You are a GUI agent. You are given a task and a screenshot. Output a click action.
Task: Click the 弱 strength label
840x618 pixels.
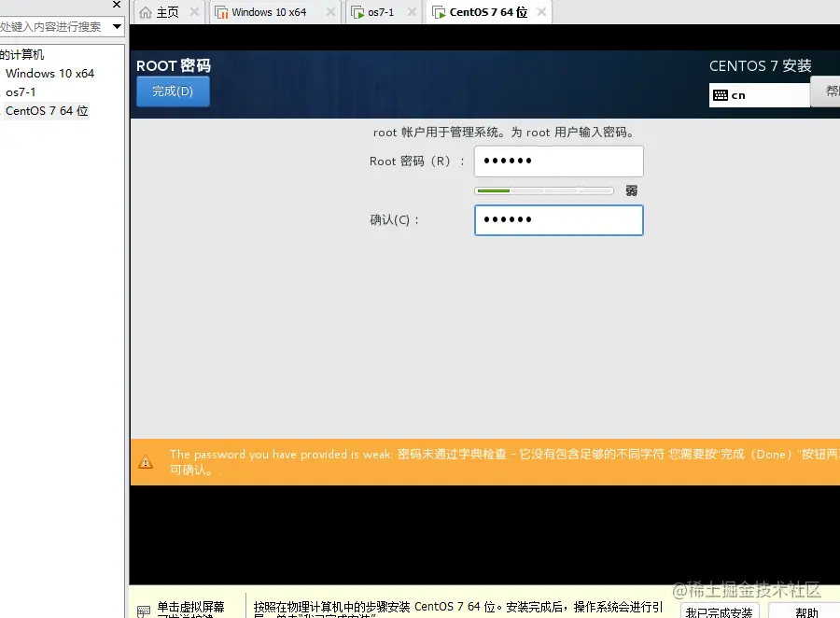point(632,190)
